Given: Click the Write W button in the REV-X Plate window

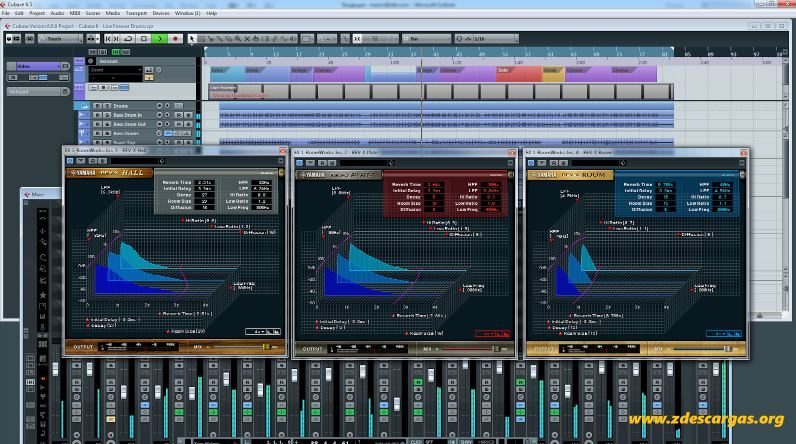Looking at the screenshot, I should tap(331, 163).
